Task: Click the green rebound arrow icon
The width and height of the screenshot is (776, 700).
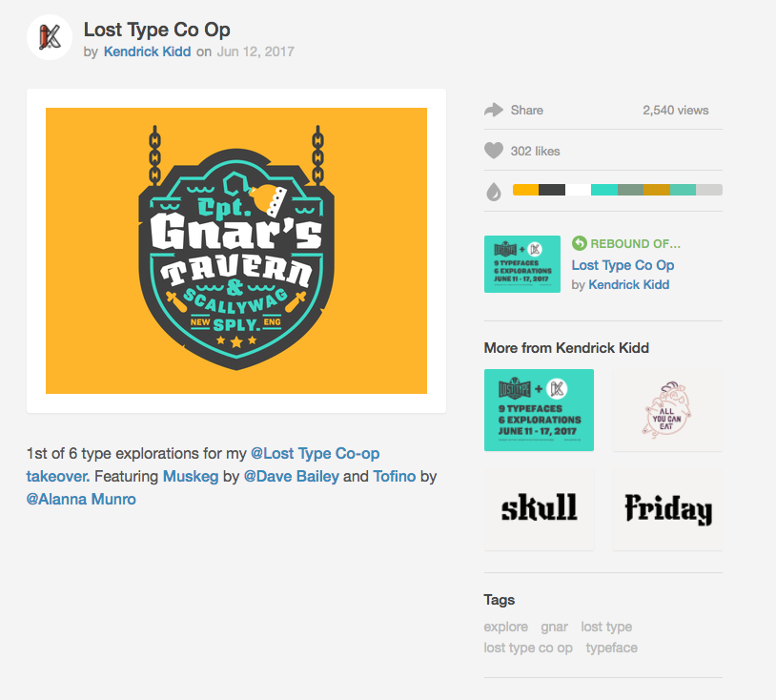Action: click(579, 243)
